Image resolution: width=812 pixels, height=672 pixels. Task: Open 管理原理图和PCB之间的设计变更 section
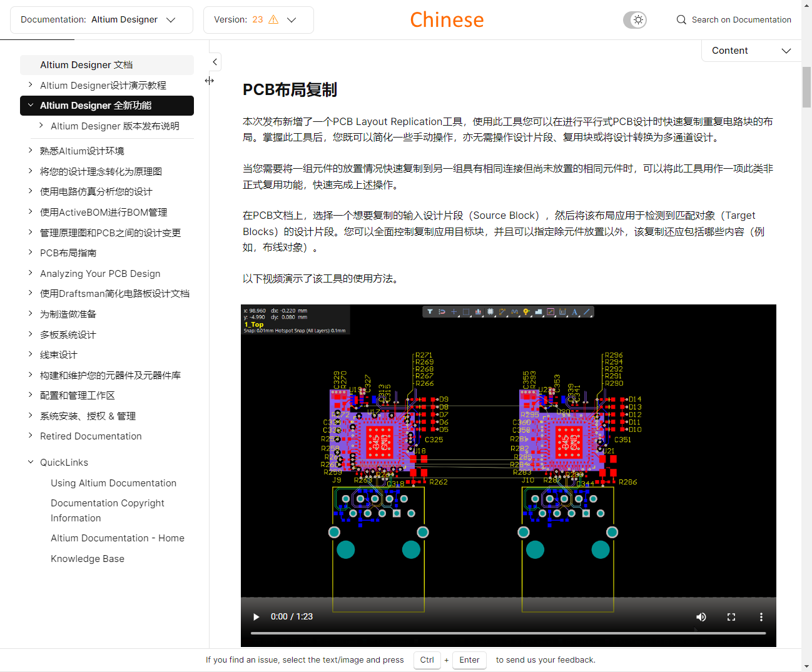[110, 233]
